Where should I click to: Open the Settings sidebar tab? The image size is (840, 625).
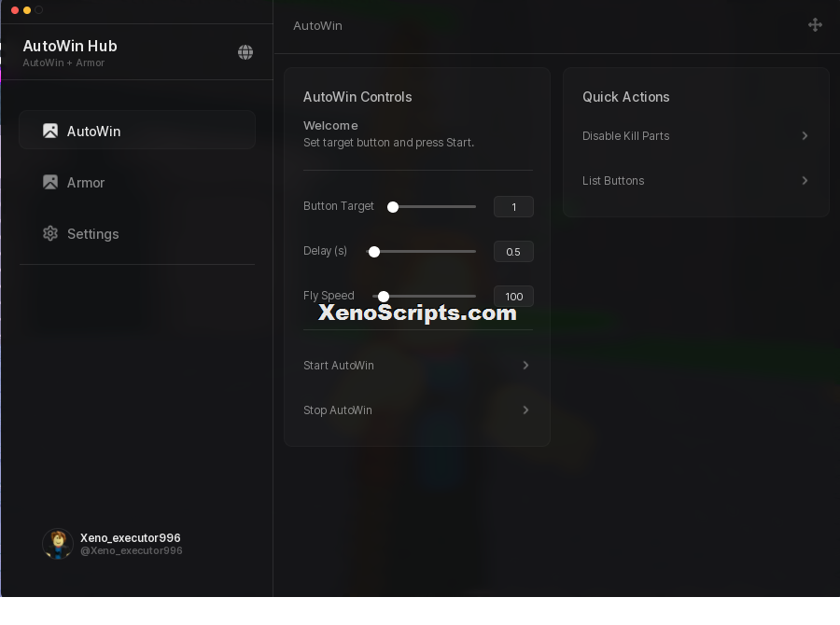[x=137, y=233]
